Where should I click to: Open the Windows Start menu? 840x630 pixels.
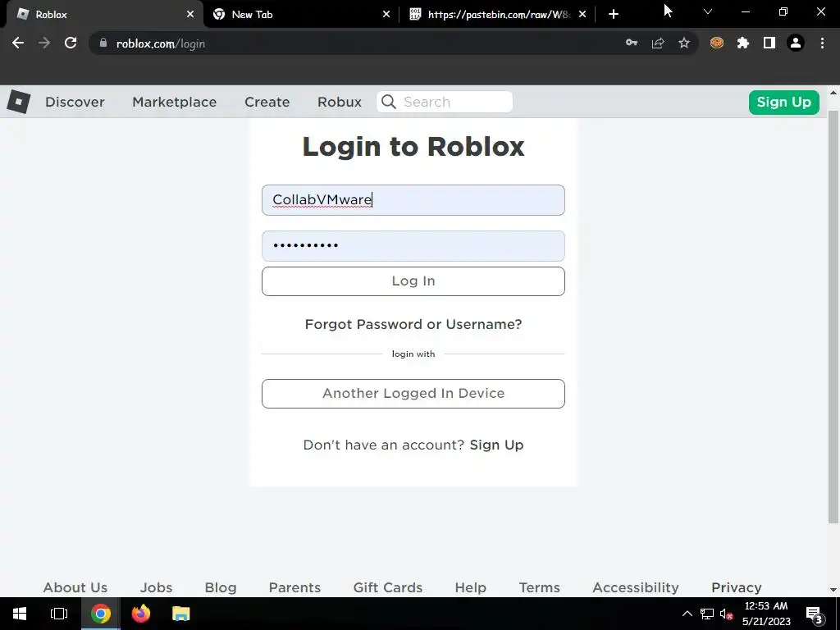point(20,614)
